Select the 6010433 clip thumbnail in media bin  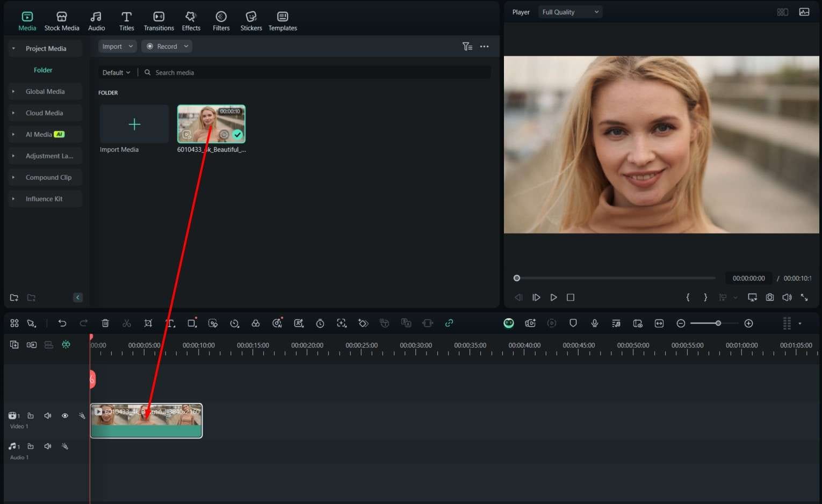pos(211,124)
